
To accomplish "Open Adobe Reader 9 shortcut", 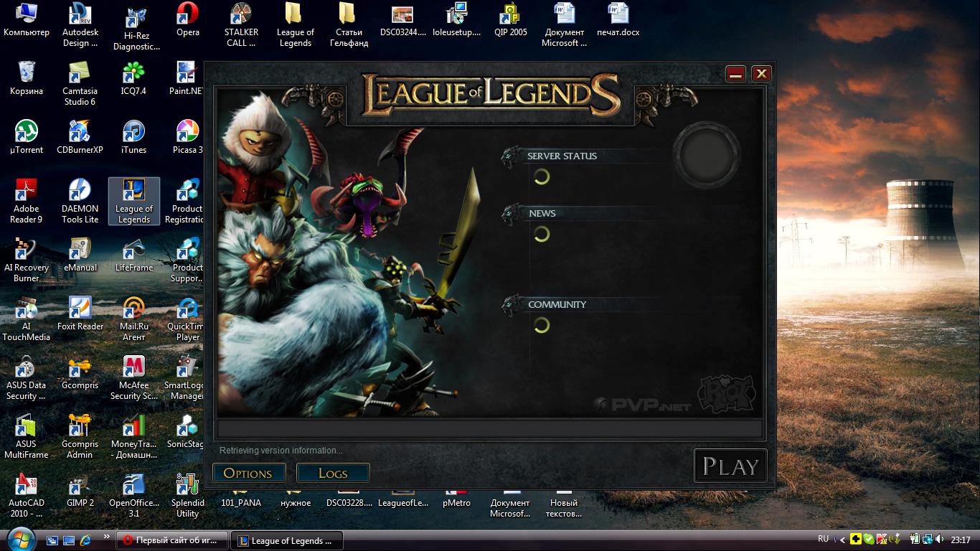I will [27, 202].
